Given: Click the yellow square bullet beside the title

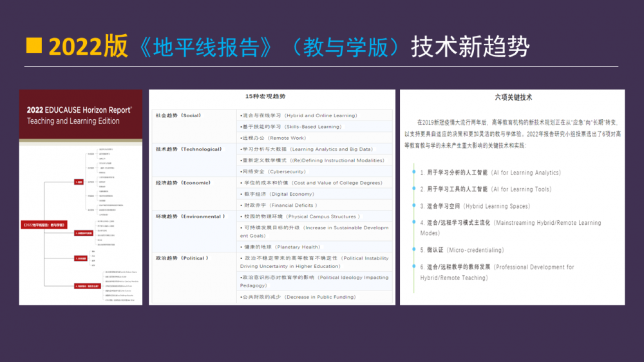Looking at the screenshot, I should pyautogui.click(x=33, y=45).
